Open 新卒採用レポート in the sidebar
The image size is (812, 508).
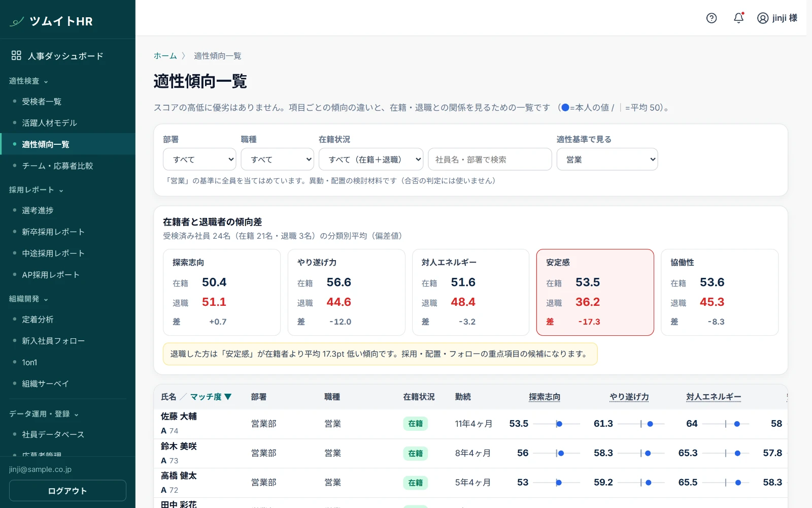click(x=67, y=232)
